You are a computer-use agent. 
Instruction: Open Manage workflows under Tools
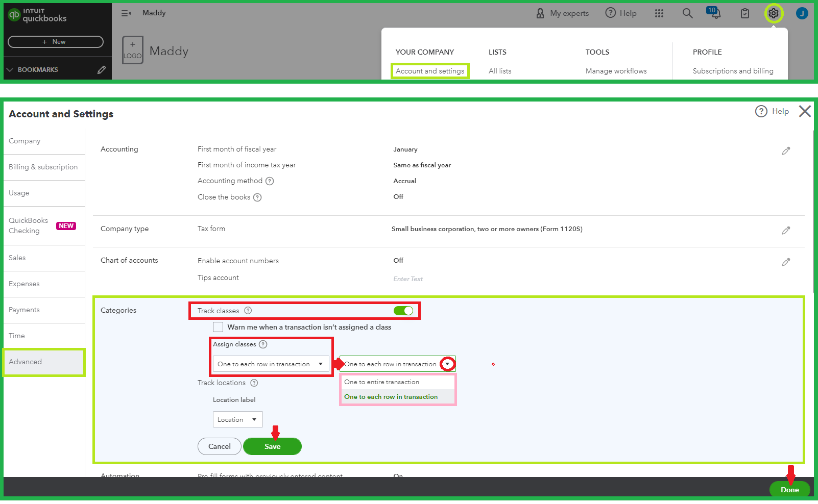coord(616,71)
